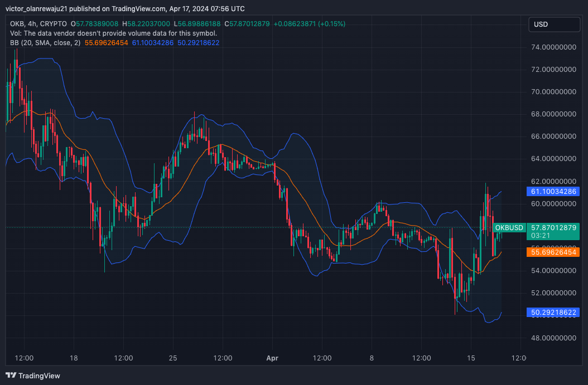Viewport: 588px width, 385px height.
Task: Click the blue lower band value 50.29218622 in legend
Action: click(x=200, y=42)
